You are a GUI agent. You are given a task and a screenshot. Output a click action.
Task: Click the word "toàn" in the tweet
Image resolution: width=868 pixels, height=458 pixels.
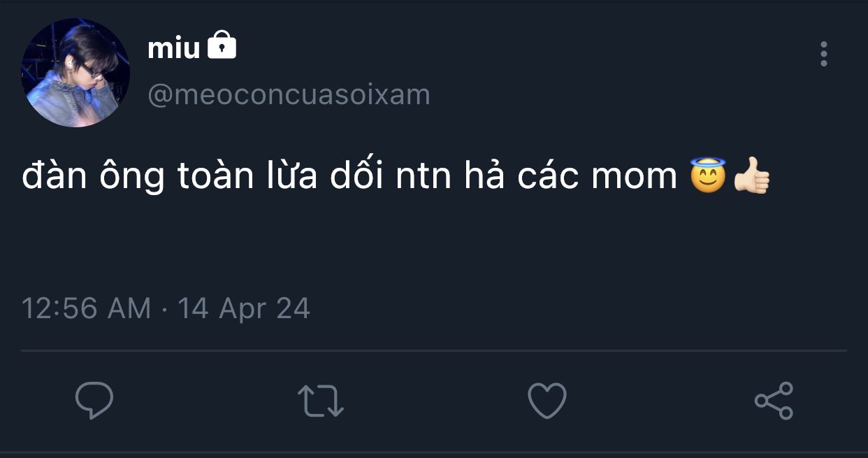[214, 176]
